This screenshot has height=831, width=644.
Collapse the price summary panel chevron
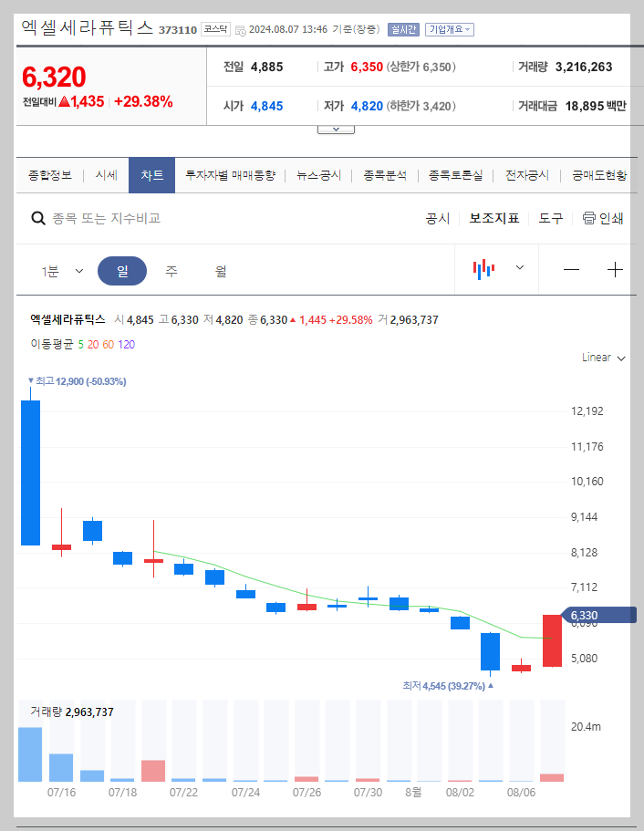coord(336,128)
